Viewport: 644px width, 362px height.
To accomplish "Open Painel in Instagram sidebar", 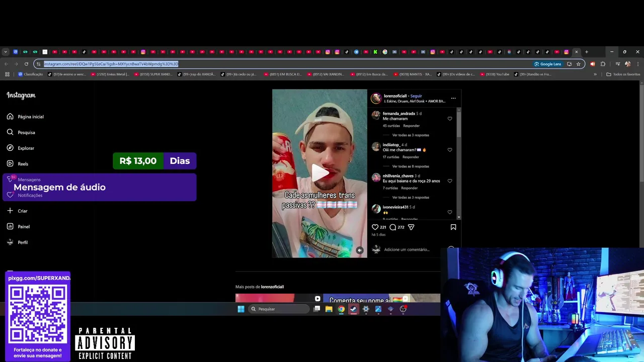I will click(18, 226).
